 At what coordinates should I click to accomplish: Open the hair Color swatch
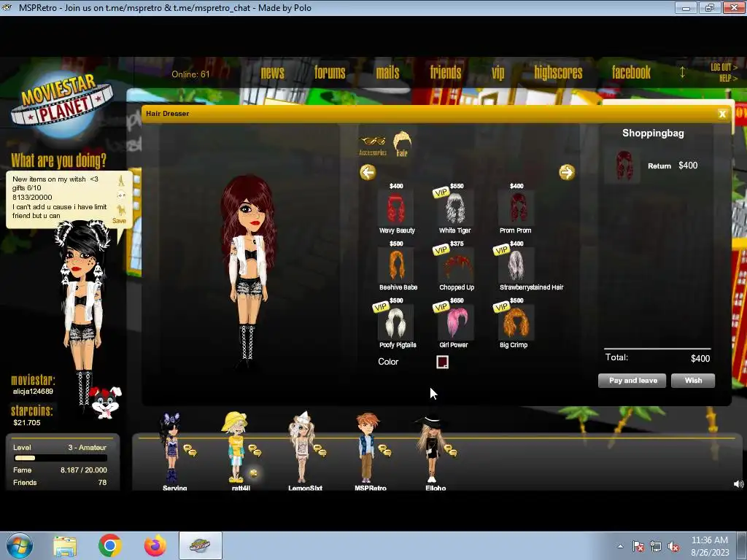click(x=442, y=362)
